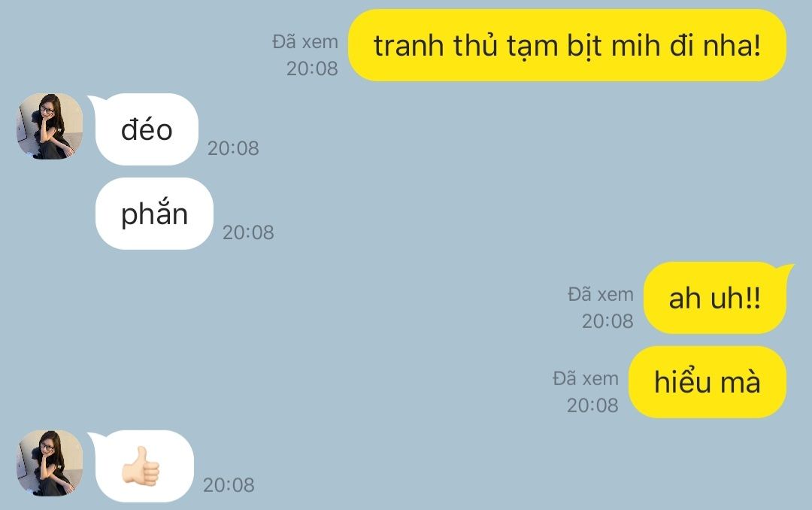Tap the 20:08 timestamp next to 'phắn'
The image size is (812, 510).
[248, 232]
